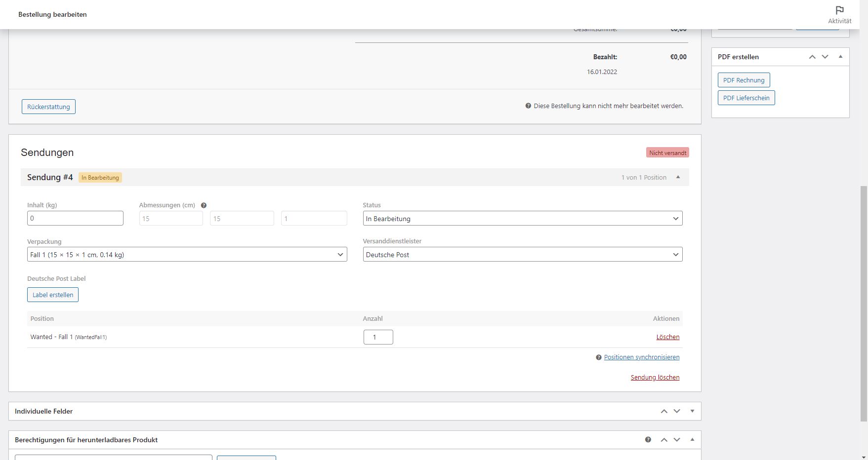
Task: Open Versanddienstleister dropdown Deutsche Post
Action: (x=523, y=254)
